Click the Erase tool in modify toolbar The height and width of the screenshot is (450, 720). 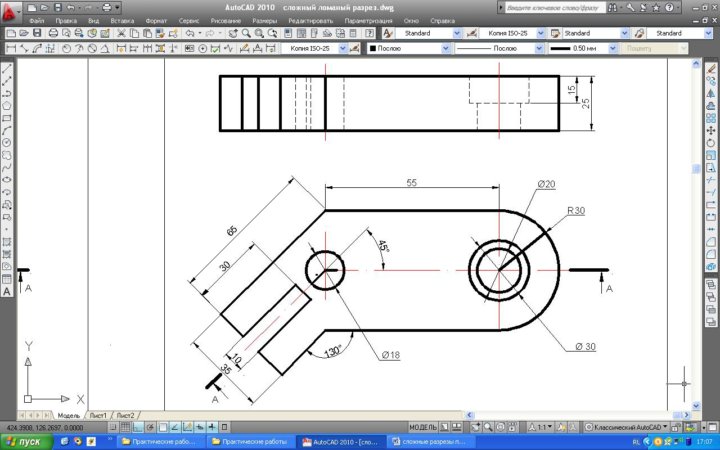pyautogui.click(x=712, y=70)
